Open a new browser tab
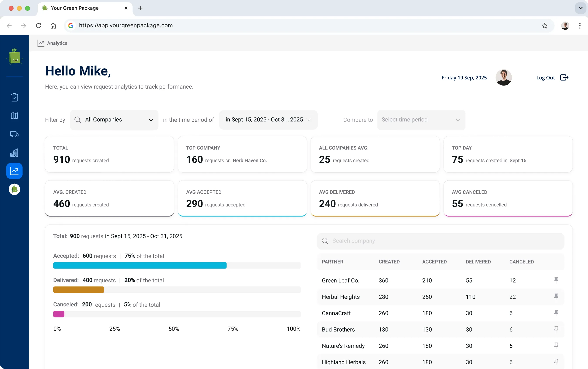588x369 pixels. (140, 8)
